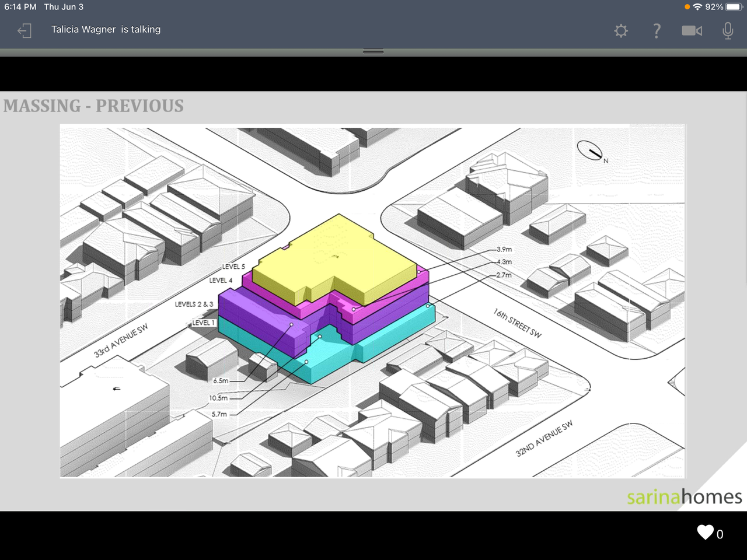Open the settings gear icon
This screenshot has width=747, height=560.
tap(621, 30)
